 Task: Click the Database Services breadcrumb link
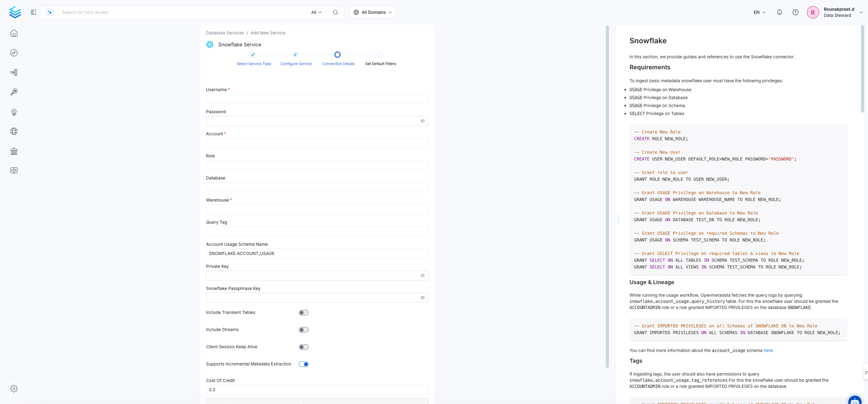coord(225,32)
